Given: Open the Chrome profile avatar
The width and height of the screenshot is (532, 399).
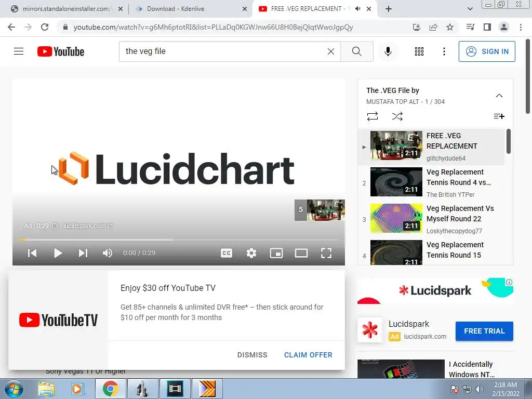Looking at the screenshot, I should pyautogui.click(x=504, y=27).
